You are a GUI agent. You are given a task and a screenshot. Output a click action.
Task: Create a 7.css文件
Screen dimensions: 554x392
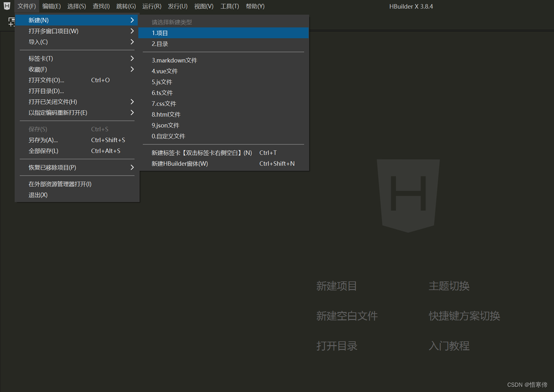click(x=223, y=104)
